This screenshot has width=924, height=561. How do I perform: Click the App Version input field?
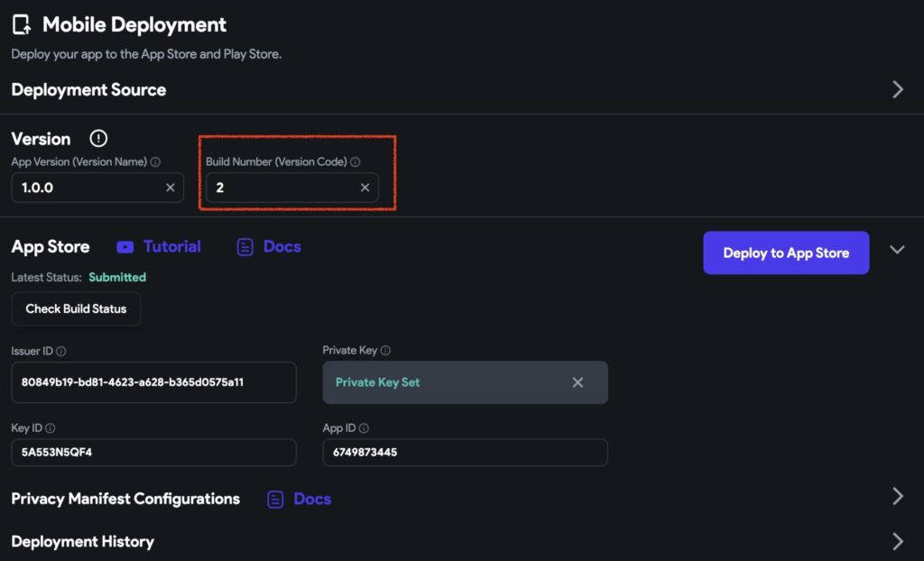coord(97,188)
